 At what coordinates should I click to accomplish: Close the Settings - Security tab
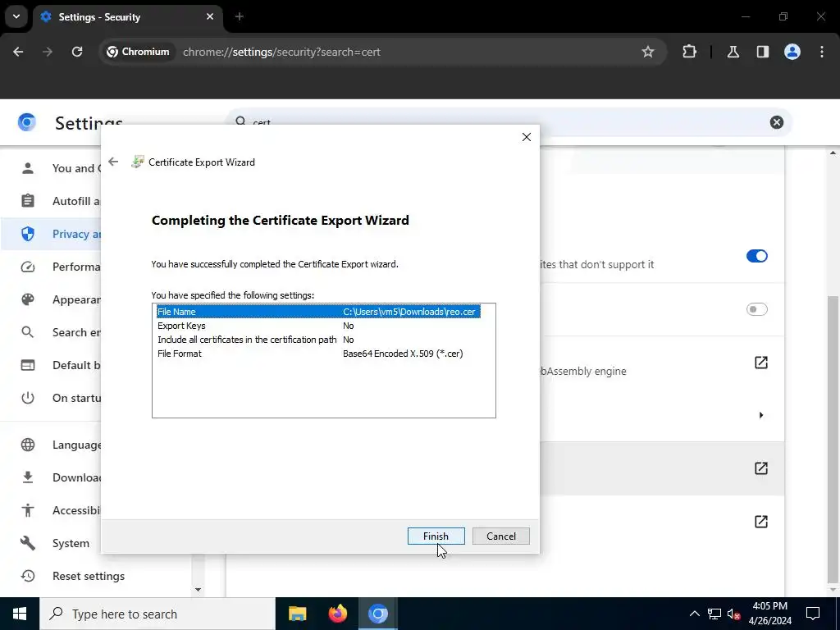pyautogui.click(x=210, y=16)
